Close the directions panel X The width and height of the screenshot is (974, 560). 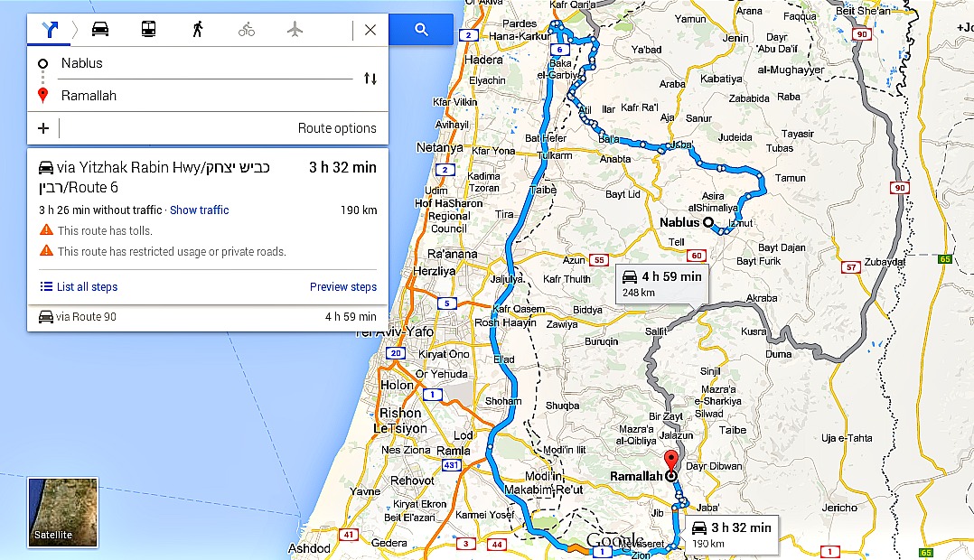370,29
